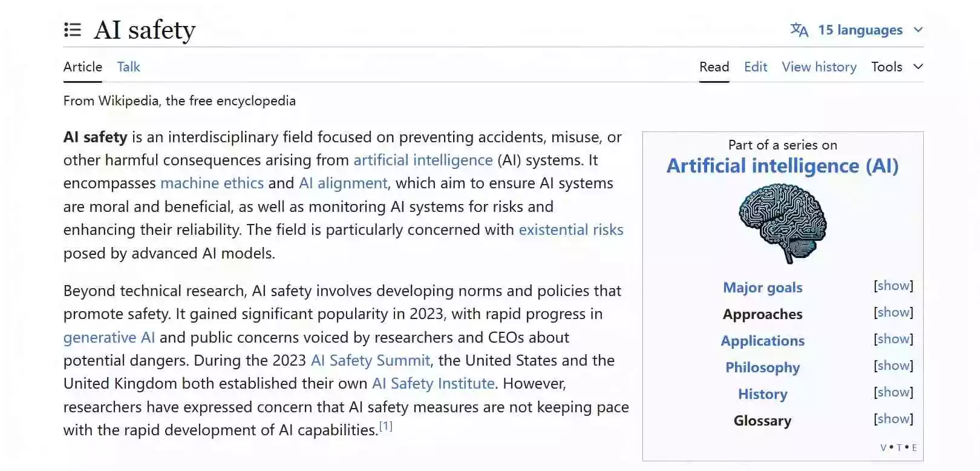Click the AI brain illustration image

tap(783, 223)
